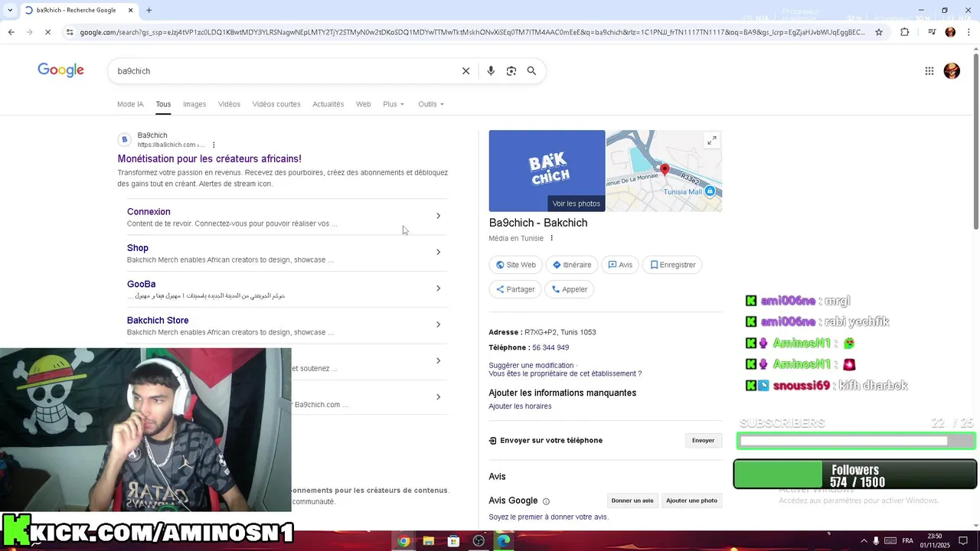Open the Bakchich Store sitelink chevron
Viewport: 980px width, 551px height.
click(438, 324)
